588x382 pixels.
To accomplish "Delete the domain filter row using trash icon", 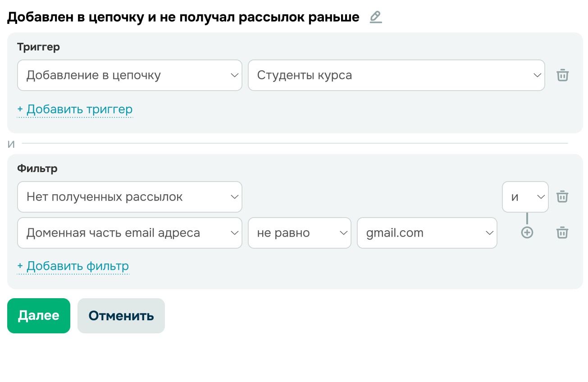I will coord(562,233).
